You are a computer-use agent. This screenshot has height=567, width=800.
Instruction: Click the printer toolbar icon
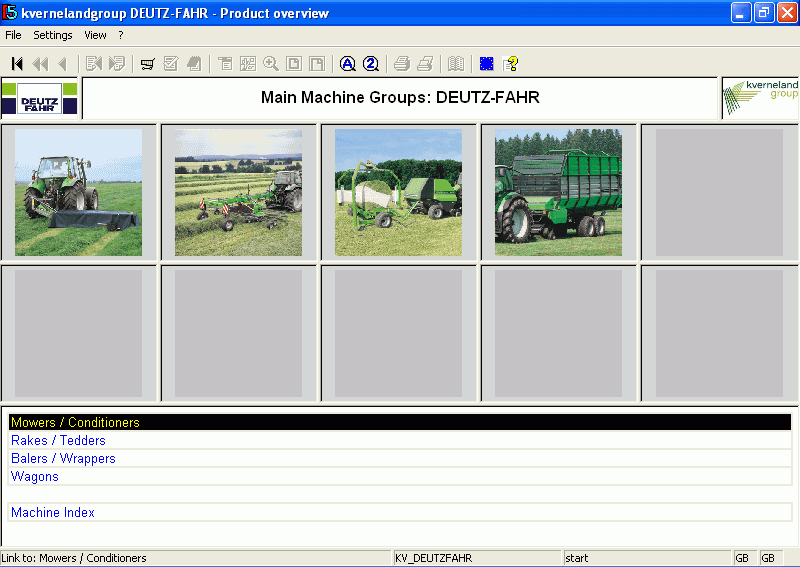[401, 64]
